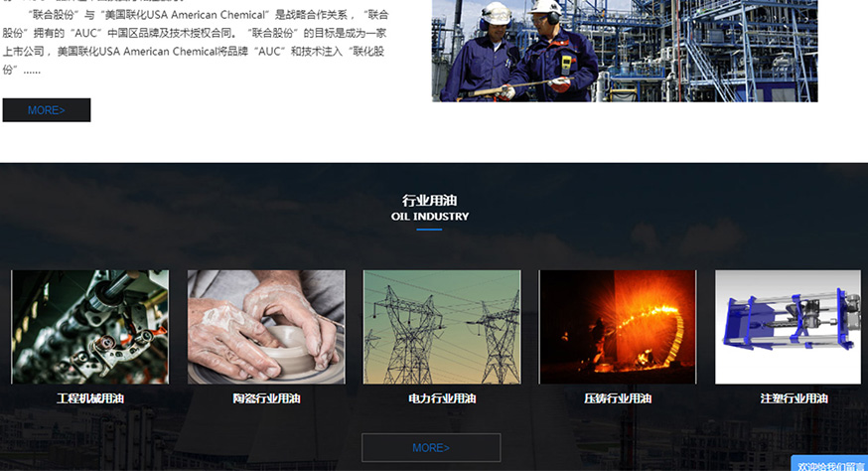Image resolution: width=868 pixels, height=471 pixels.
Task: Click the MORE> button under the company introduction
Action: click(x=47, y=110)
